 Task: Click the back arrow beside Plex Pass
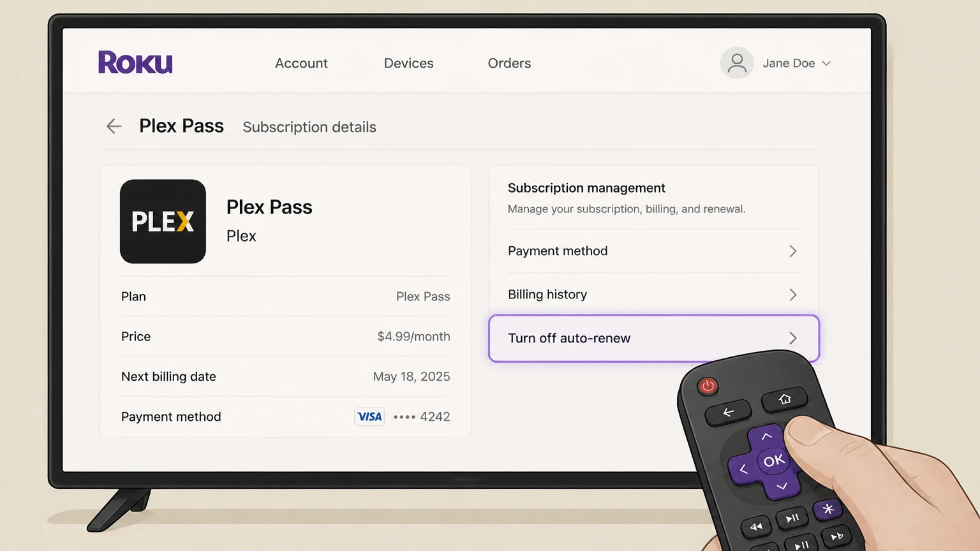click(114, 126)
